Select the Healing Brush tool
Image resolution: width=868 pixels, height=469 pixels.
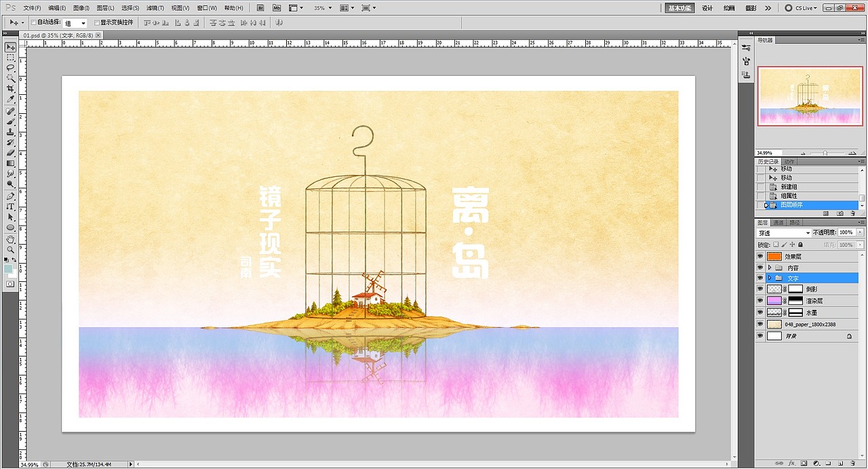click(10, 111)
